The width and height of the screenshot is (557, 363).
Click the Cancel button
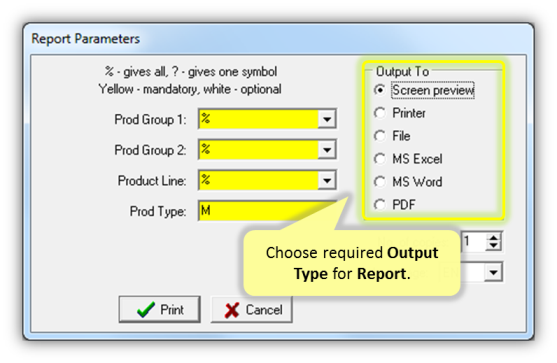pyautogui.click(x=252, y=309)
